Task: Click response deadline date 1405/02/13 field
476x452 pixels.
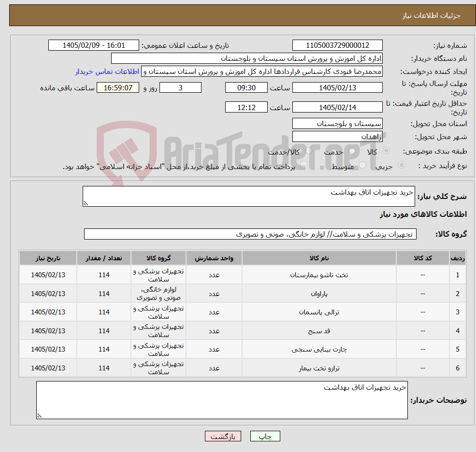Action: click(x=337, y=88)
